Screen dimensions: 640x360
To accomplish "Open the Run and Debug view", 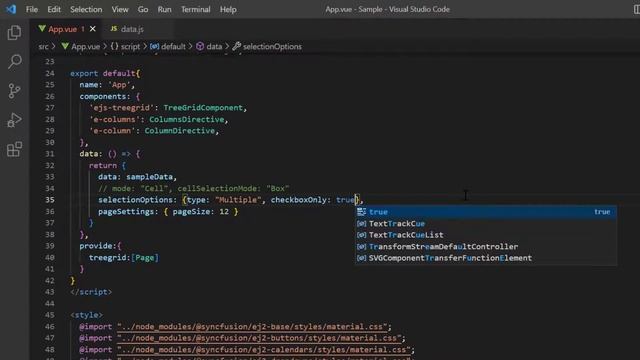I will pyautogui.click(x=14, y=120).
